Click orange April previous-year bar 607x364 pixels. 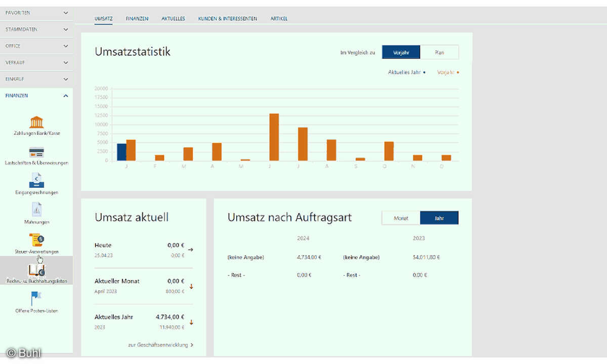[216, 152]
